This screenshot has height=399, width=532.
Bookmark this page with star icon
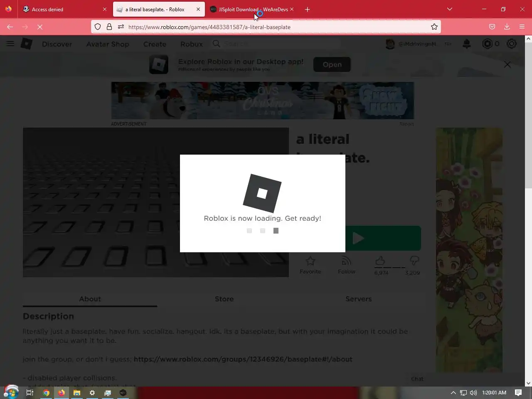click(434, 27)
